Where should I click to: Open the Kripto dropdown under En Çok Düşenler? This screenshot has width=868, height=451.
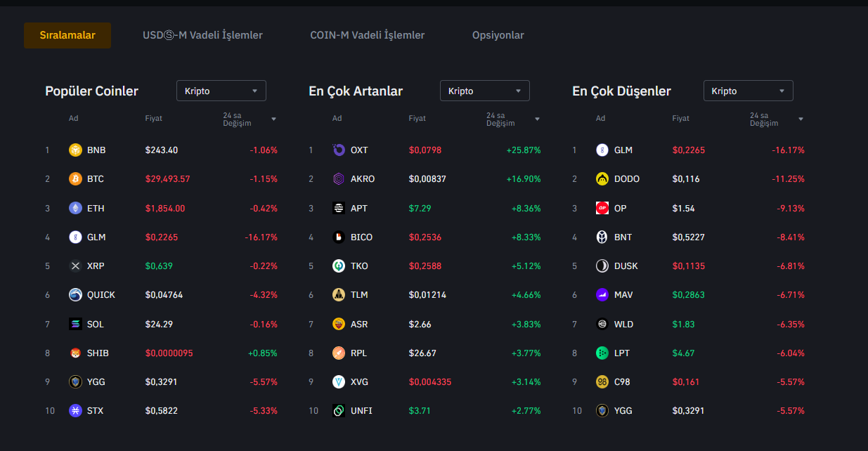click(748, 91)
